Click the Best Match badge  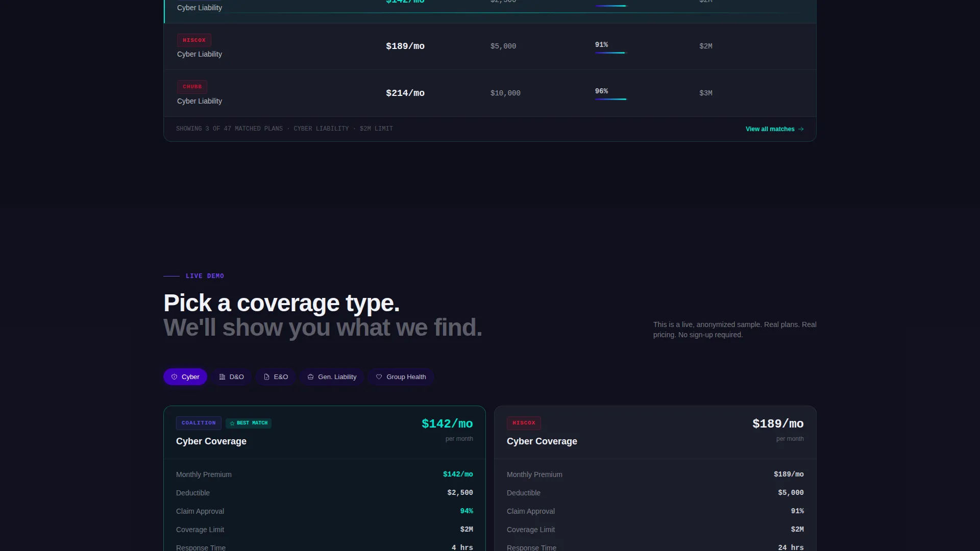click(249, 423)
